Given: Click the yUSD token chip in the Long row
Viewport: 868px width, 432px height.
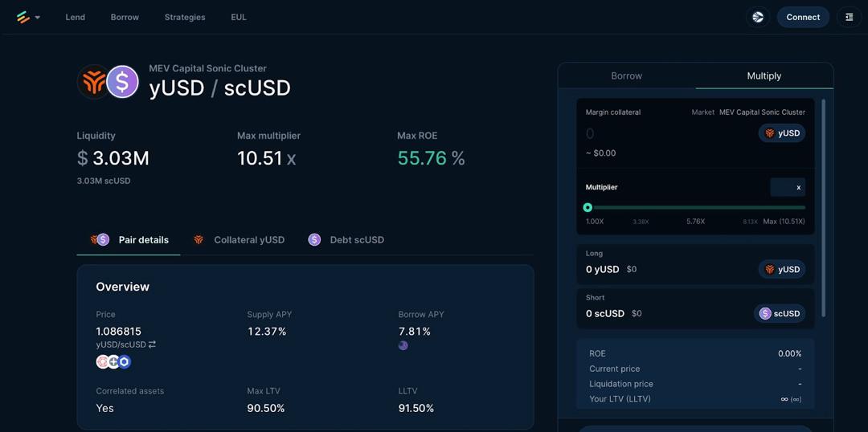Looking at the screenshot, I should tap(782, 269).
